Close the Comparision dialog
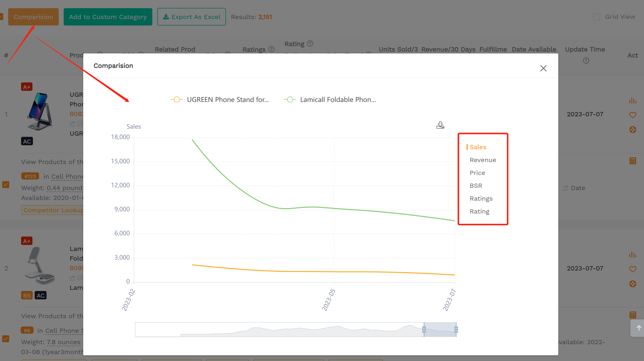The image size is (644, 361). point(543,68)
